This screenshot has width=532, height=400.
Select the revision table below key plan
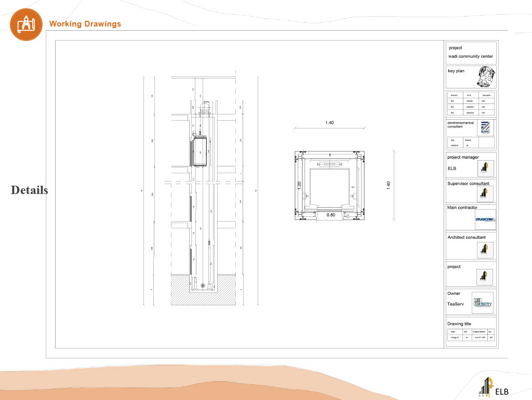(x=470, y=102)
